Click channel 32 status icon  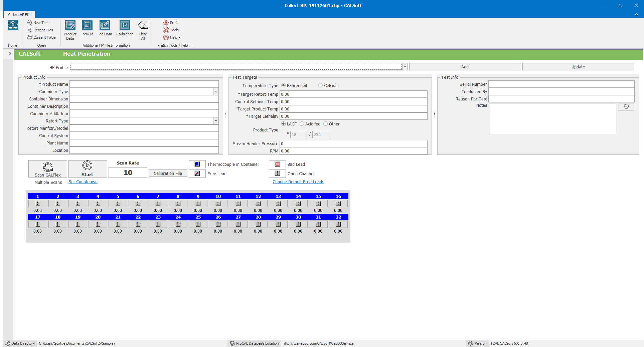[x=338, y=224]
